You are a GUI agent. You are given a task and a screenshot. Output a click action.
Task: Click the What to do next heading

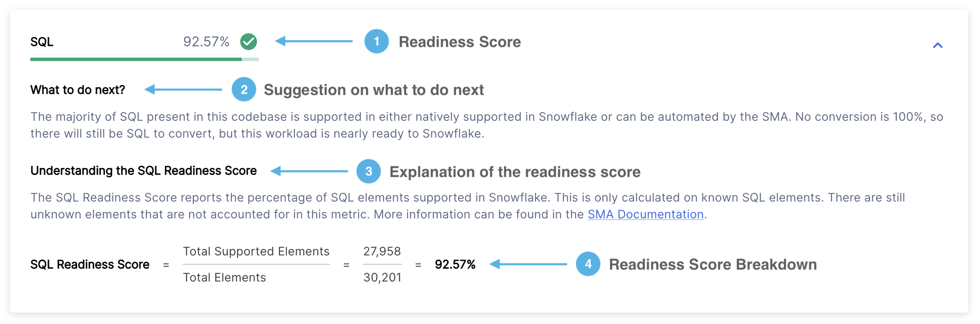tap(77, 89)
